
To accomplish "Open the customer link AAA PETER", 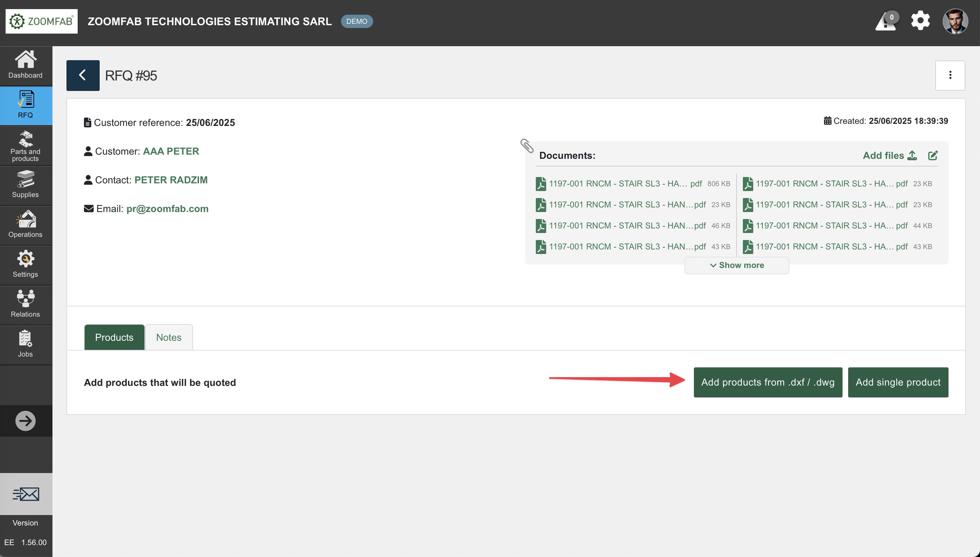I will [x=171, y=151].
